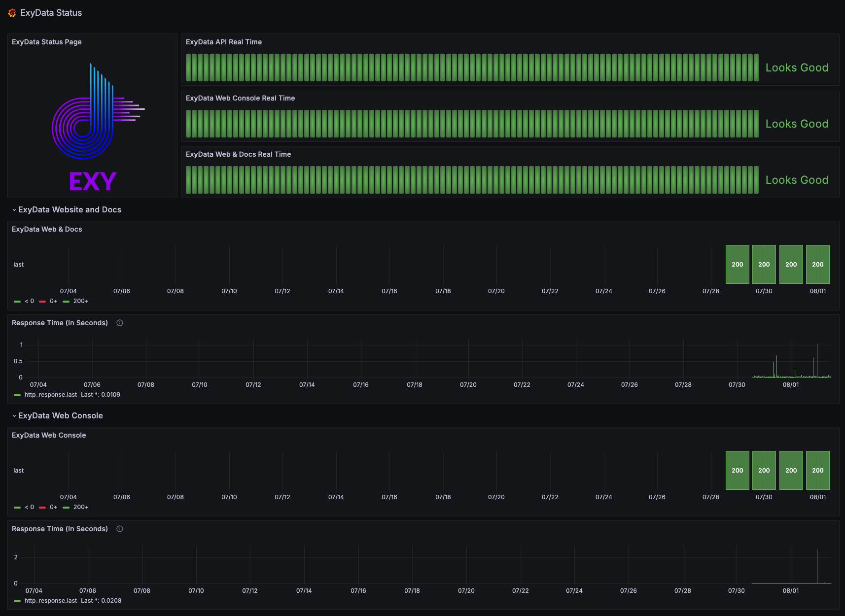Click first 200 status block in Web & Docs
Viewport: 845px width, 616px height.
tap(738, 264)
